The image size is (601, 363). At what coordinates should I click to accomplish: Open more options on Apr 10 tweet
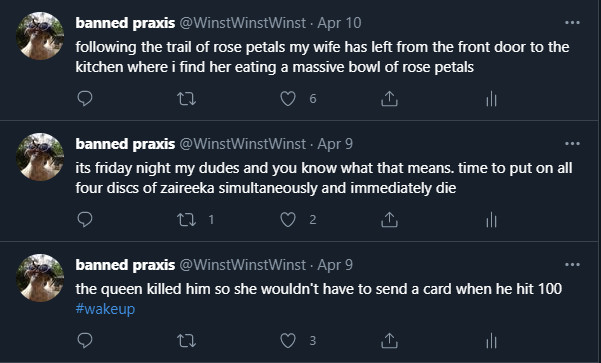tap(572, 23)
